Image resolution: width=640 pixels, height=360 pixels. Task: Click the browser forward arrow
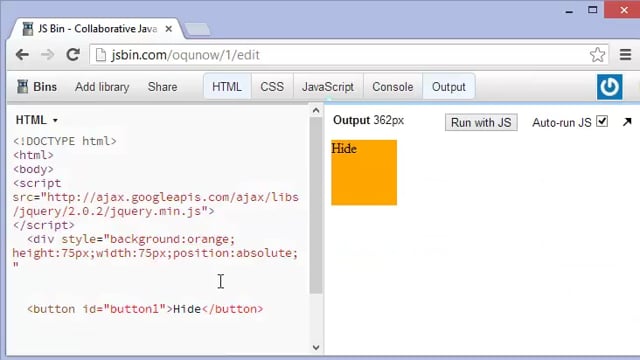coord(47,55)
